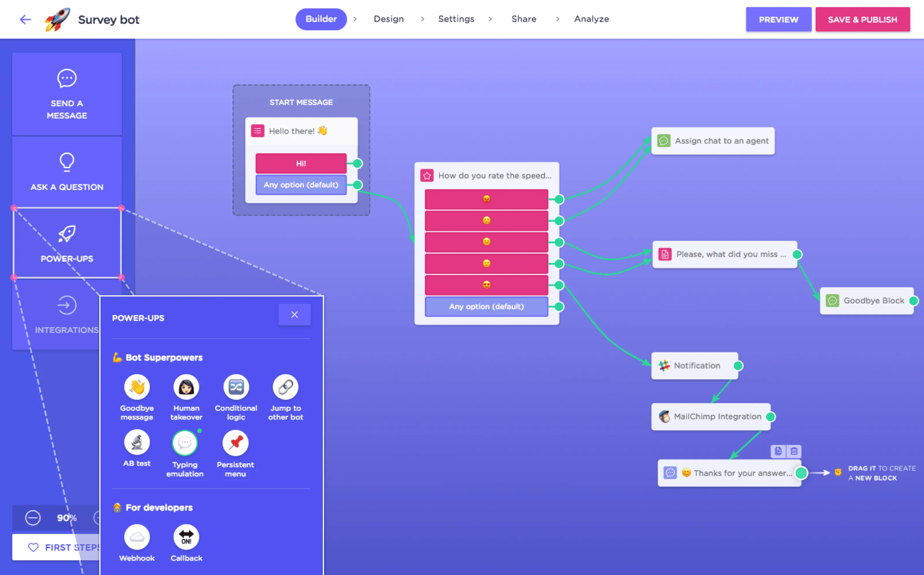Select the angry face rating option
Viewport: 924px width, 575px height.
click(x=486, y=199)
